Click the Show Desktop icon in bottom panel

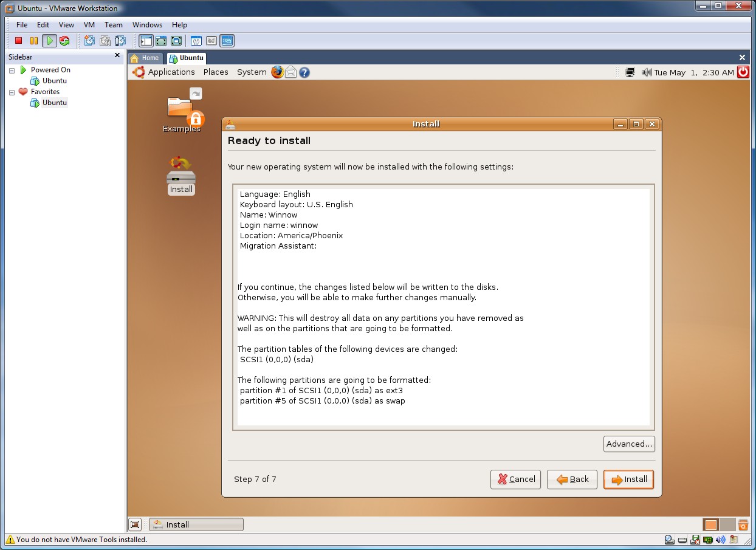pyautogui.click(x=136, y=524)
